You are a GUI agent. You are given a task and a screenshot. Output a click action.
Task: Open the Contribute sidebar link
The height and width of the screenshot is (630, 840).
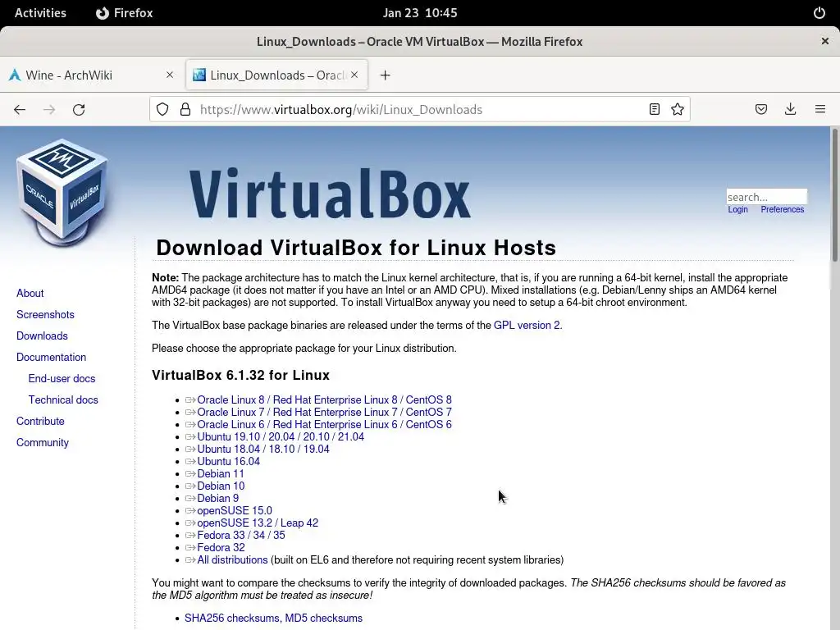tap(40, 422)
